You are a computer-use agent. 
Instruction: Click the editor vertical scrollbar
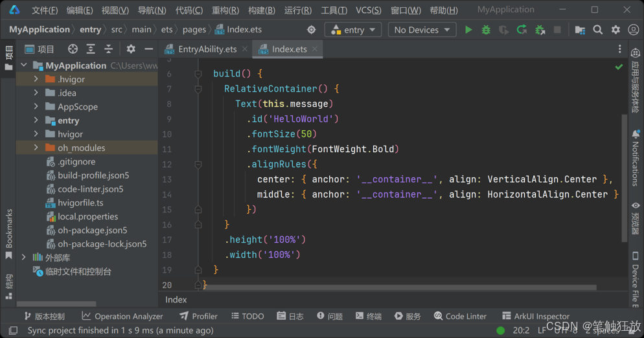pos(625,178)
